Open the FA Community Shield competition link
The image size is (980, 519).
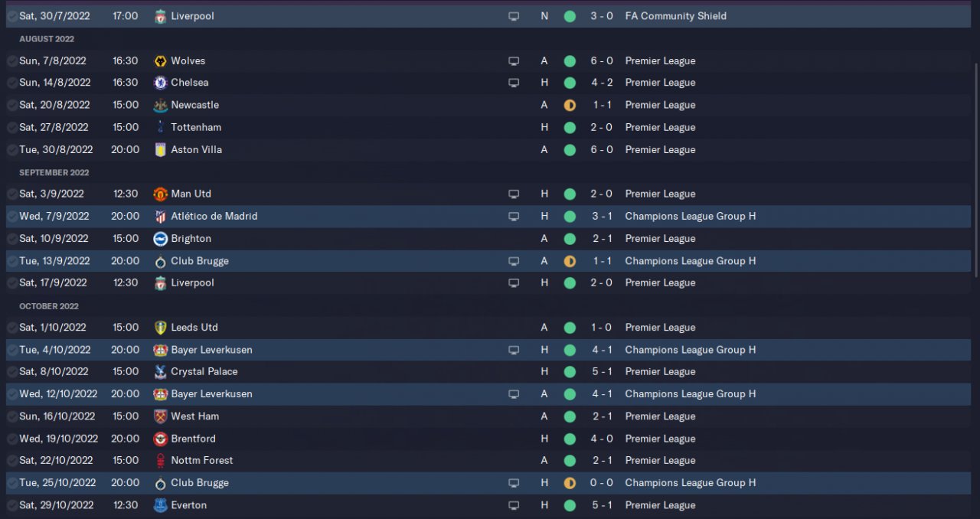675,16
